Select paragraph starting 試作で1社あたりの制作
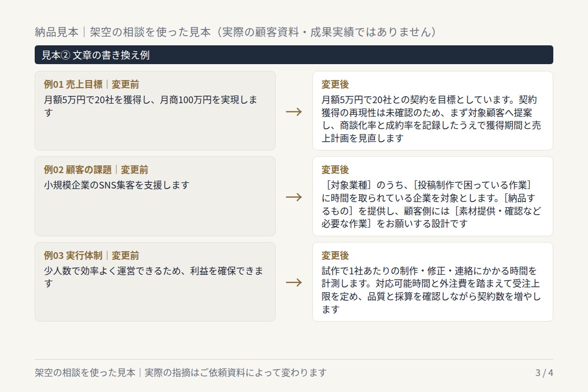The width and height of the screenshot is (588, 392). (x=431, y=290)
